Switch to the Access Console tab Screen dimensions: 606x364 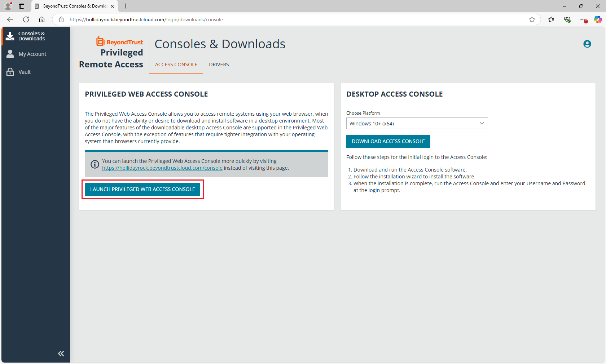(x=176, y=65)
